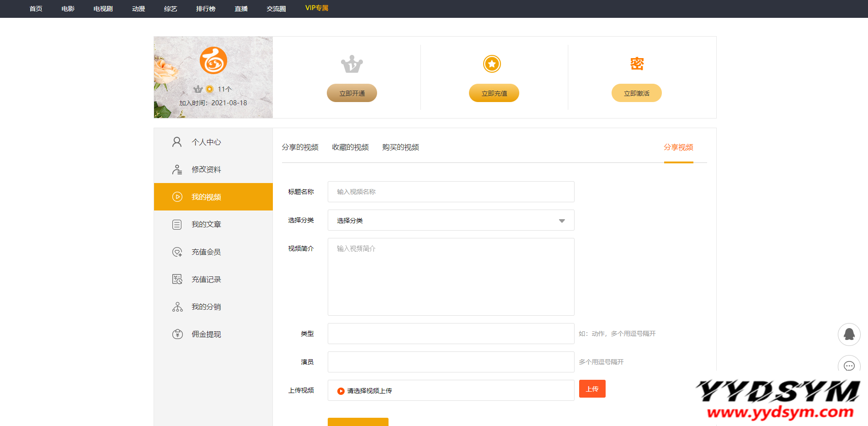Click the 请选择视频上传 file field

tap(451, 390)
